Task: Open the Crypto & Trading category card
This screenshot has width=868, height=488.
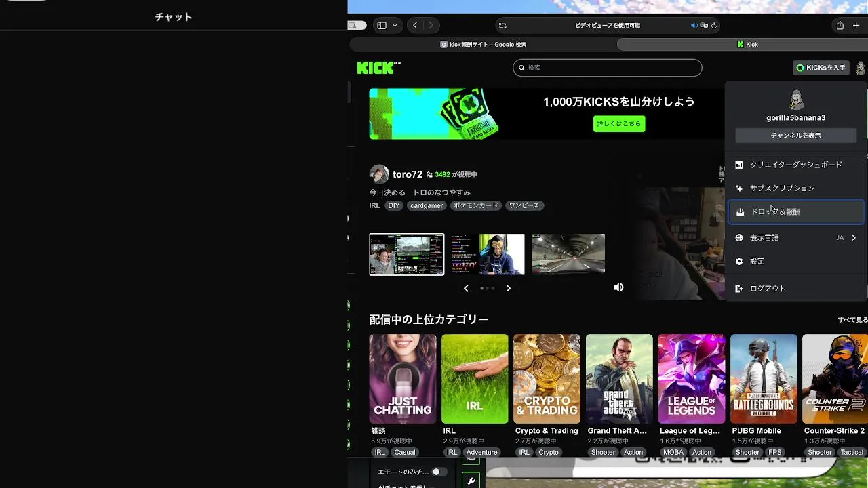Action: pos(547,379)
